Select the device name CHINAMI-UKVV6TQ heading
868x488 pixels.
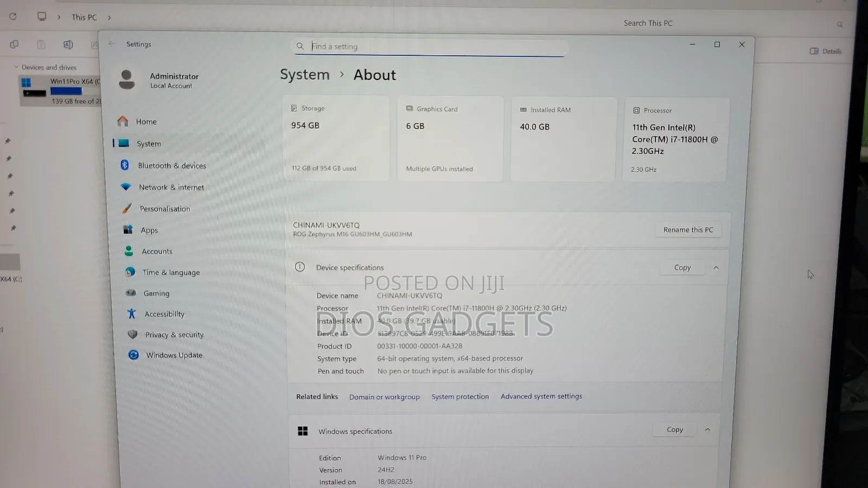coord(326,225)
